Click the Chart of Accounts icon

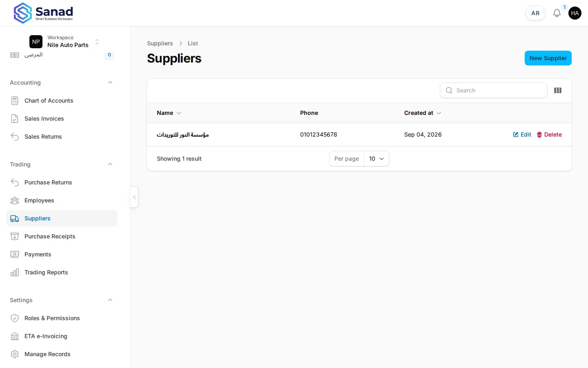(15, 101)
